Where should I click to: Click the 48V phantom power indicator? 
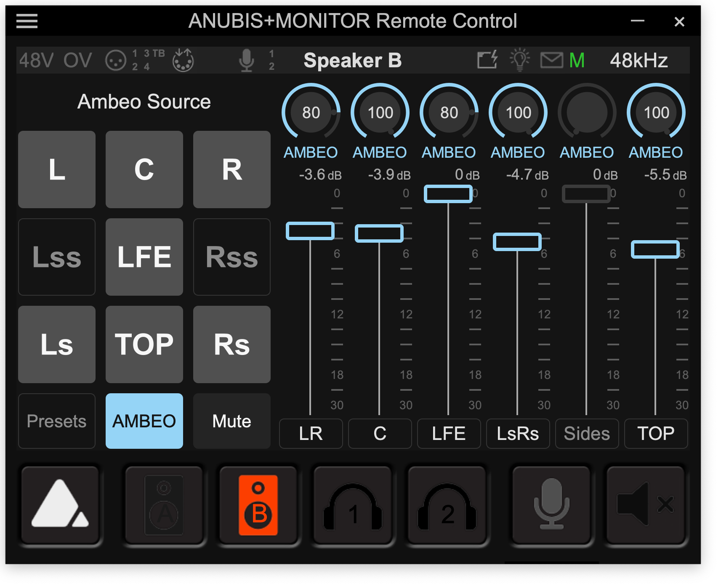point(36,60)
